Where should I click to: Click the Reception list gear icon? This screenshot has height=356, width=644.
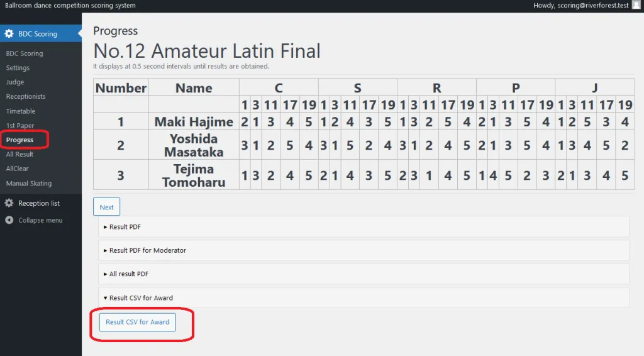(9, 203)
